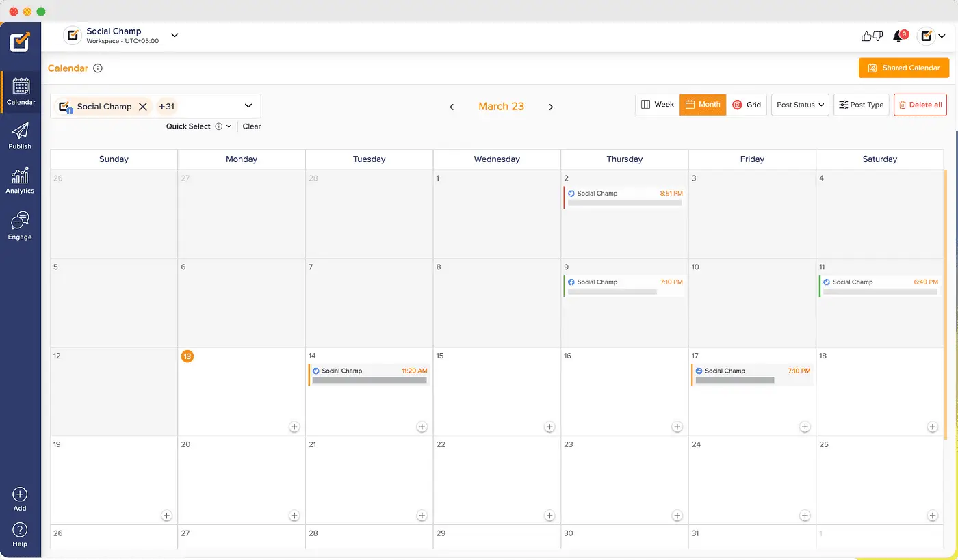Go to the next month
The width and height of the screenshot is (958, 560).
point(551,107)
